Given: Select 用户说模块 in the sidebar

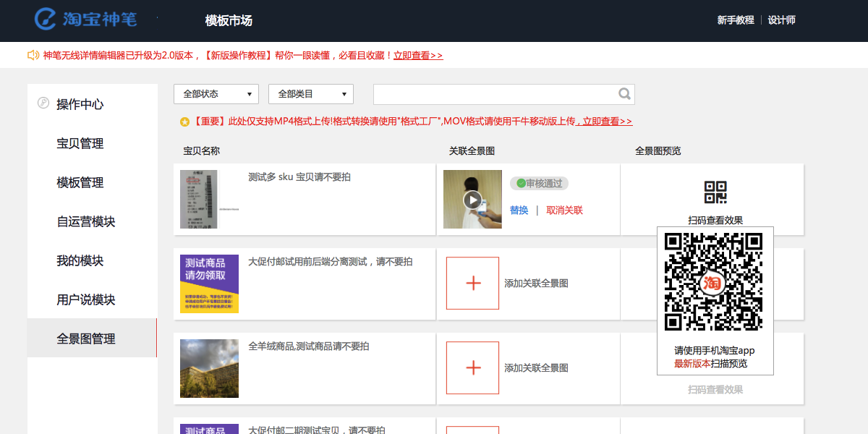Looking at the screenshot, I should pos(86,299).
